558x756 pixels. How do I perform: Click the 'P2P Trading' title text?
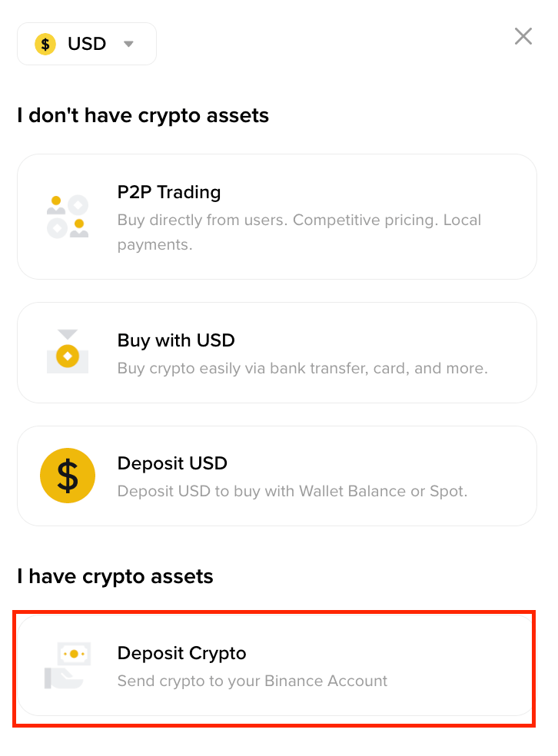coord(169,192)
